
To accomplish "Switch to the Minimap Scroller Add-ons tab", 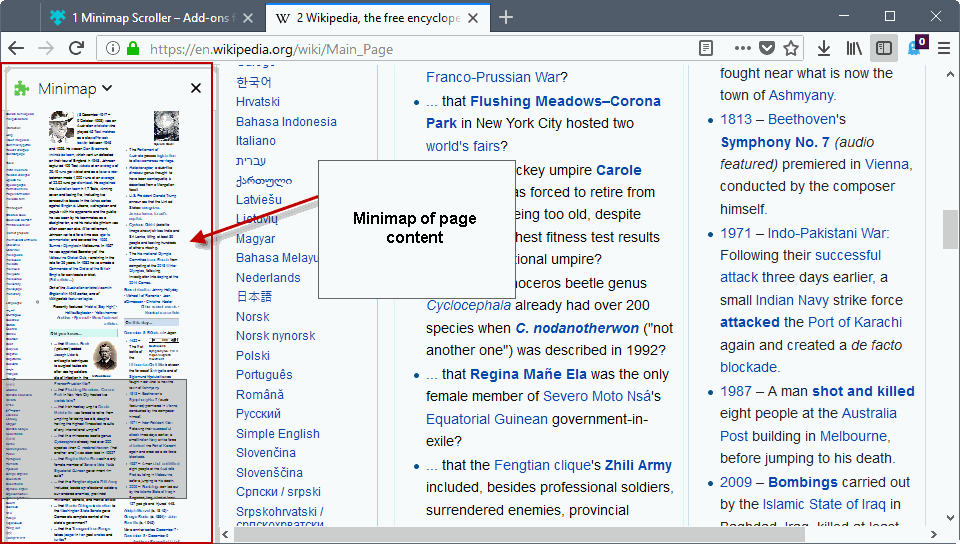I will coord(150,17).
